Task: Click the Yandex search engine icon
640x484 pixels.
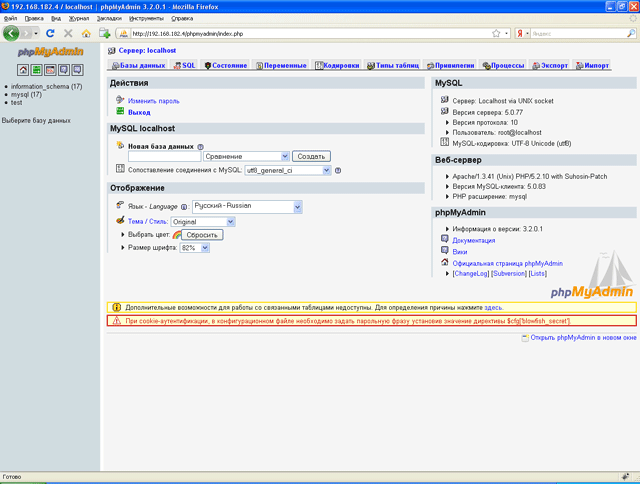Action: pyautogui.click(x=520, y=33)
